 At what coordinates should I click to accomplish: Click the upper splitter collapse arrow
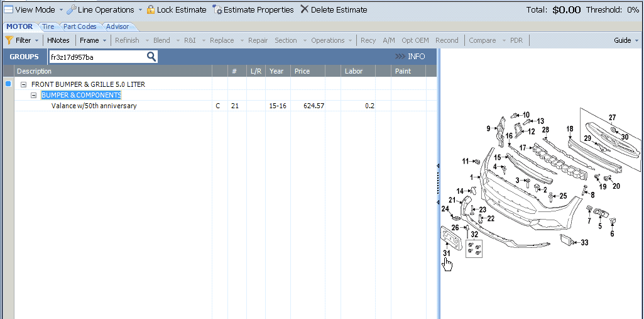438,165
